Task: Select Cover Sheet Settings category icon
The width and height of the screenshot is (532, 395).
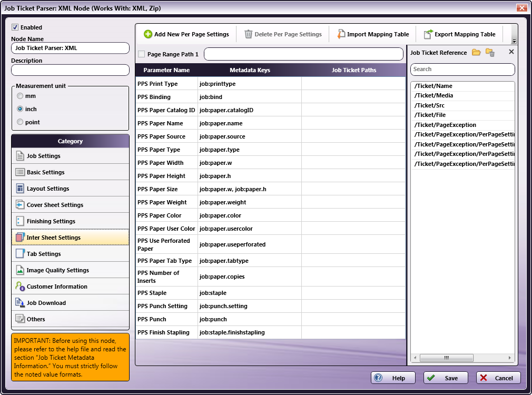Action: (20, 205)
